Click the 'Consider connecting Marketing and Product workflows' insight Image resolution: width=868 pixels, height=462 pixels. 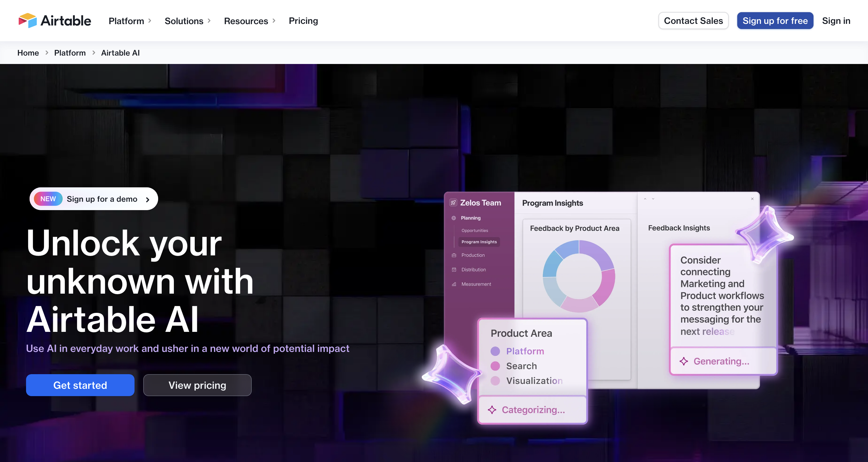point(722,296)
